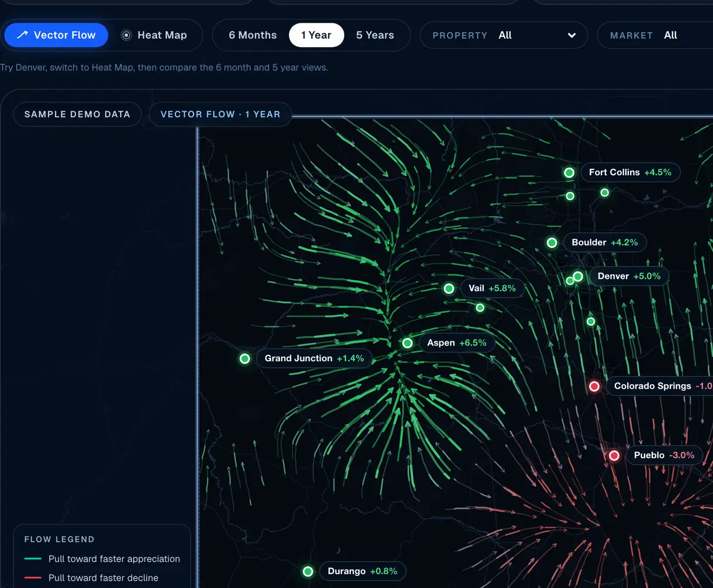Viewport: 713px width, 588px height.
Task: Click the Grand Junction green map marker
Action: [x=245, y=358]
